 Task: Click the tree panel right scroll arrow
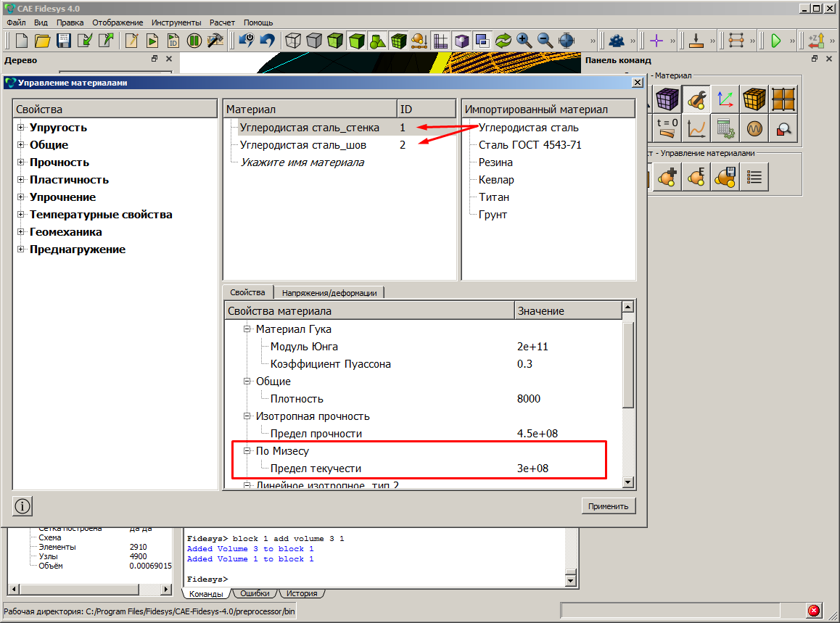coord(166,589)
